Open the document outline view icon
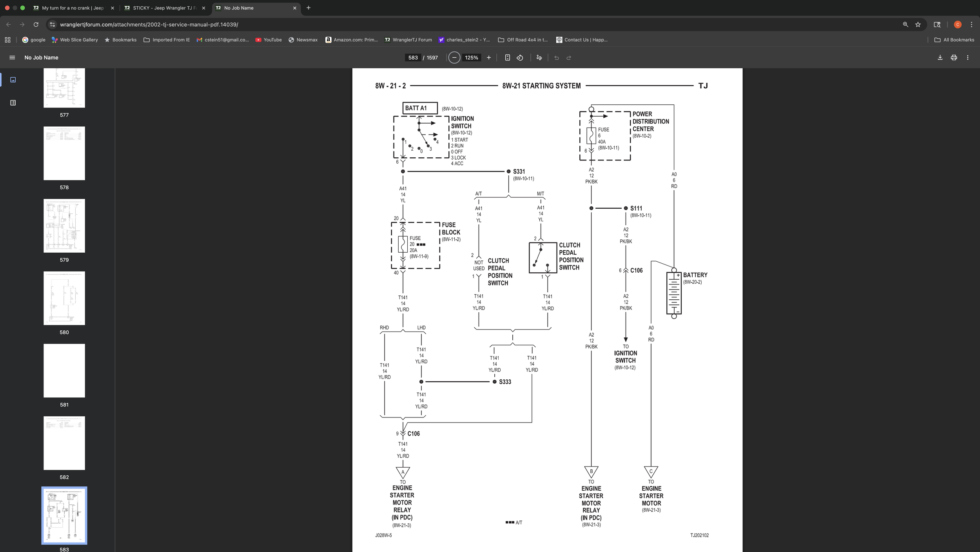The image size is (980, 552). click(13, 102)
